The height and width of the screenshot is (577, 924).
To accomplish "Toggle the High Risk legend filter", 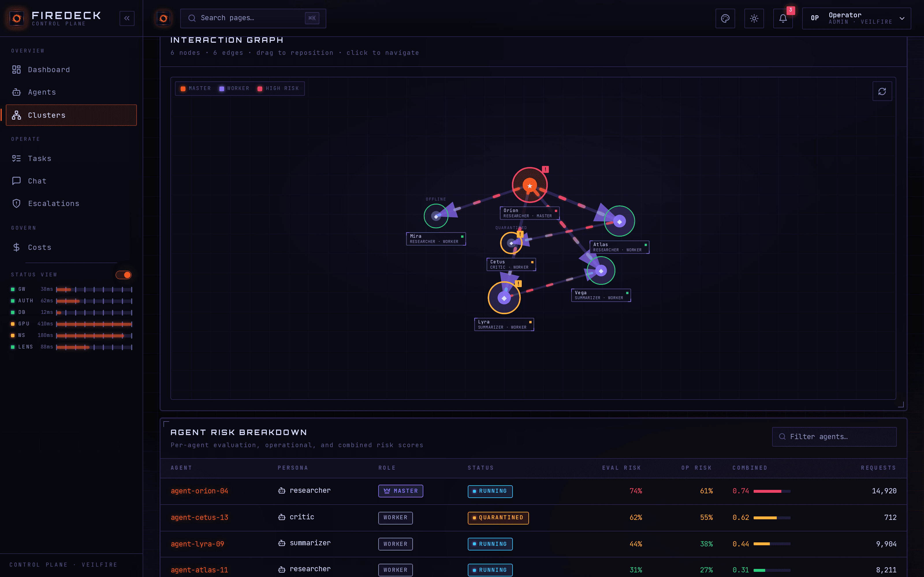I will pos(278,89).
